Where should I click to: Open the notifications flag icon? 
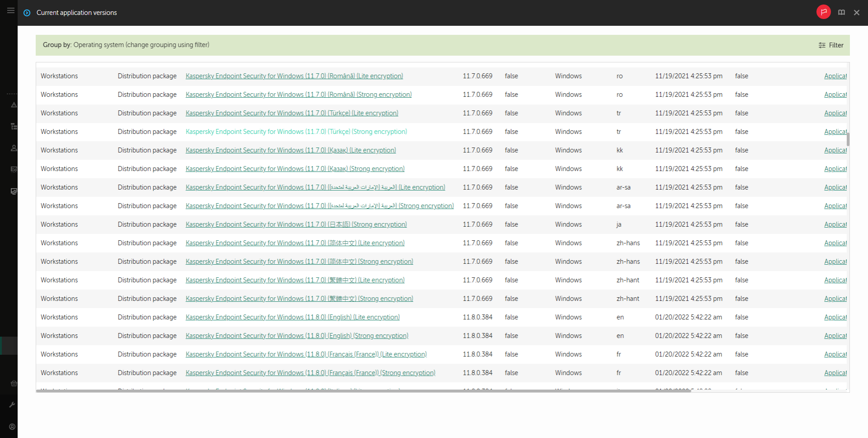coord(823,12)
